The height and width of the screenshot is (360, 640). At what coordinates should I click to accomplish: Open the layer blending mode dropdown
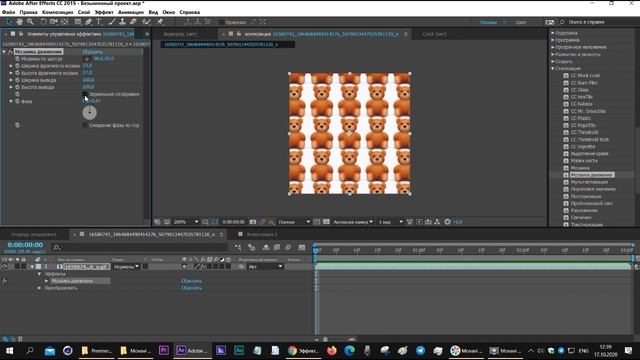click(x=126, y=267)
